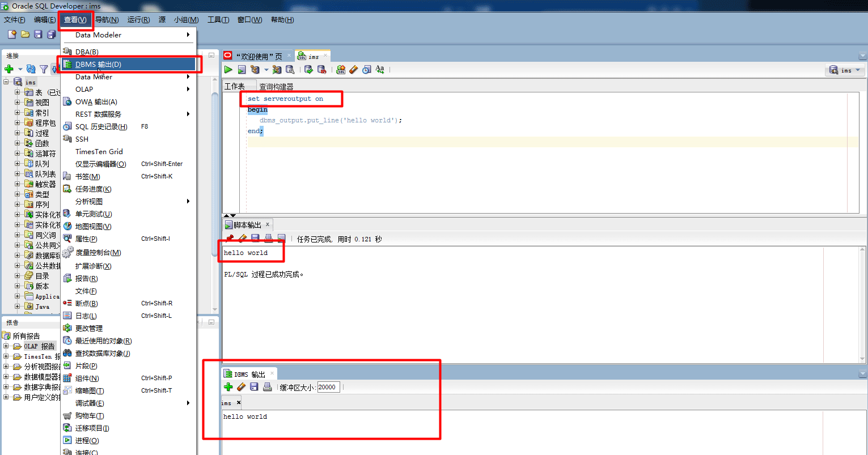Click the Filter funnel icon in connections panel

click(44, 69)
